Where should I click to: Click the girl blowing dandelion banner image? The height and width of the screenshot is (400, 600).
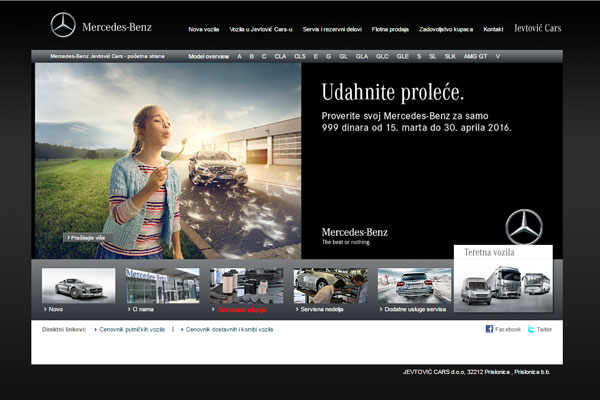[x=168, y=161]
